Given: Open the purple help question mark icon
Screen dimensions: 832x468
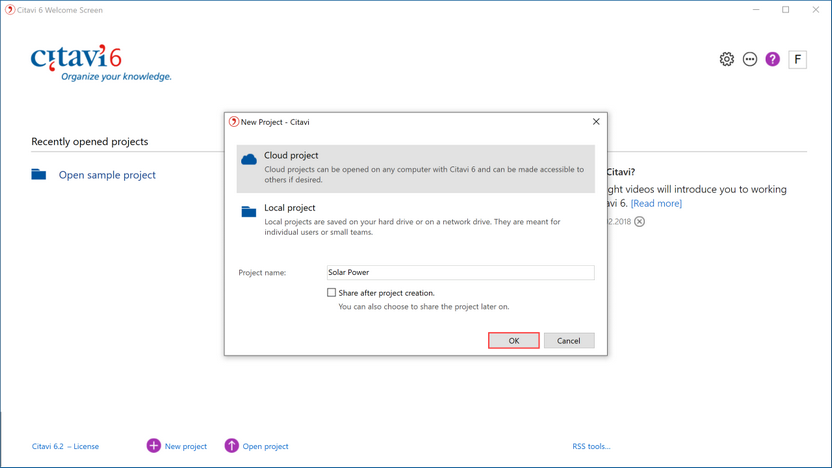Looking at the screenshot, I should 773,59.
